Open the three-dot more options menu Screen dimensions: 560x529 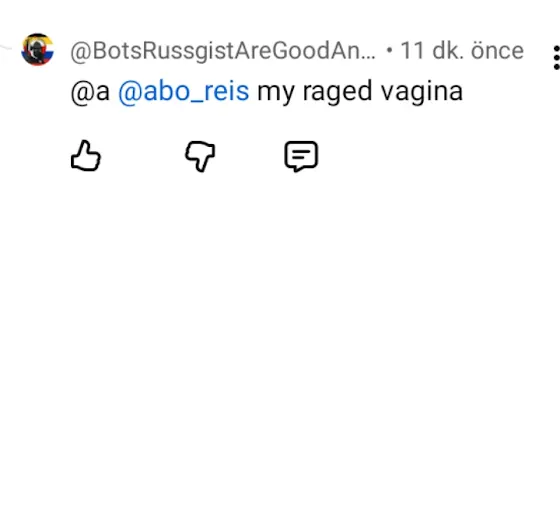coord(556,58)
